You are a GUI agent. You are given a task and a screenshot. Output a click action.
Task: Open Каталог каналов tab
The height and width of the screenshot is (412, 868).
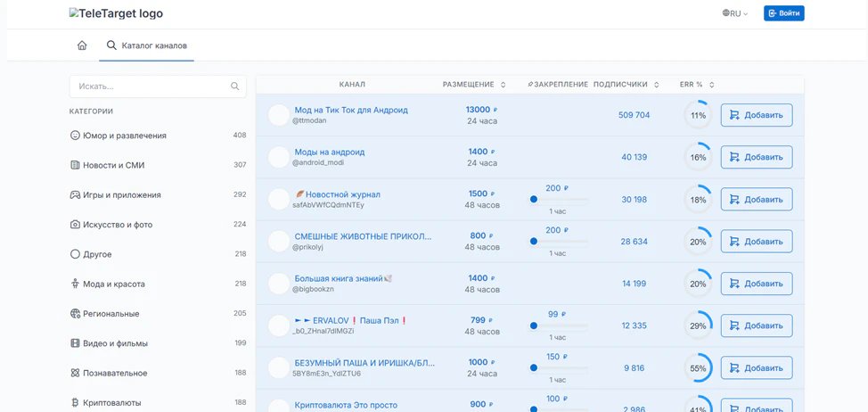[x=146, y=45]
